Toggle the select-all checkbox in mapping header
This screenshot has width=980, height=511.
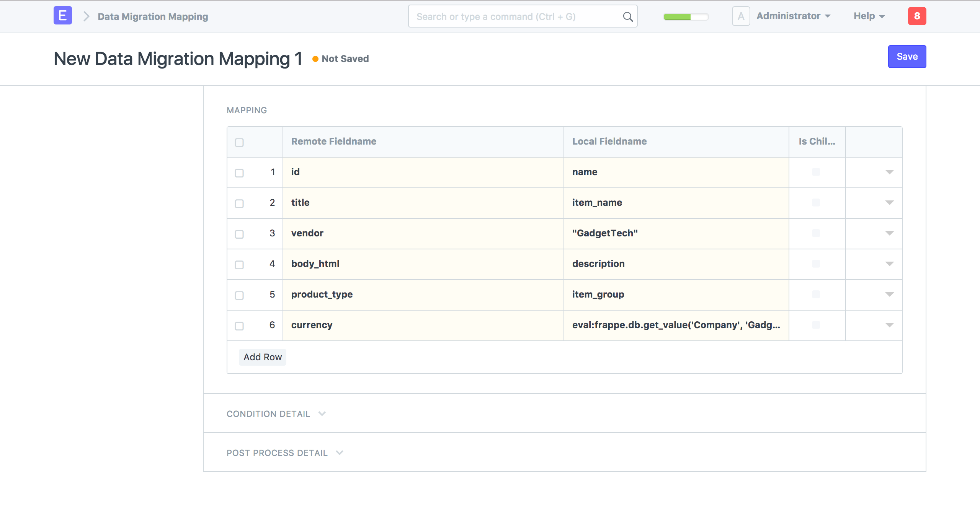239,142
